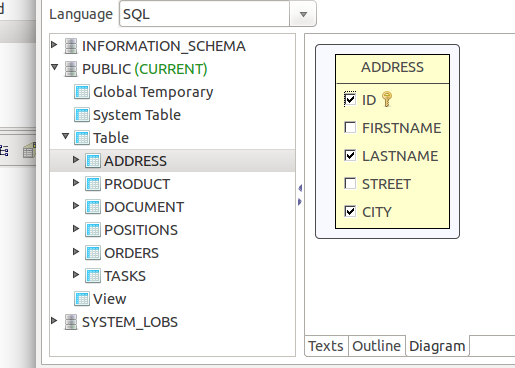This screenshot has height=368, width=515.
Task: Click the FIRSTNAME column label
Action: pos(402,128)
